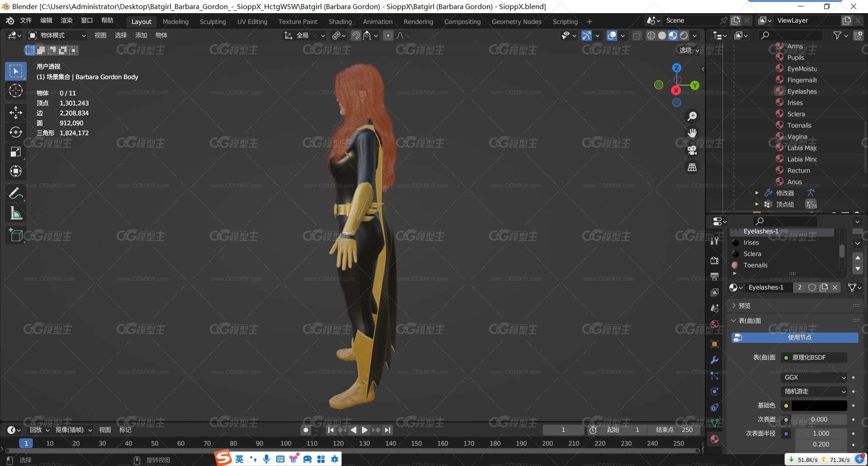Open the 文件 File menu
This screenshot has width=868, height=466.
pyautogui.click(x=26, y=21)
